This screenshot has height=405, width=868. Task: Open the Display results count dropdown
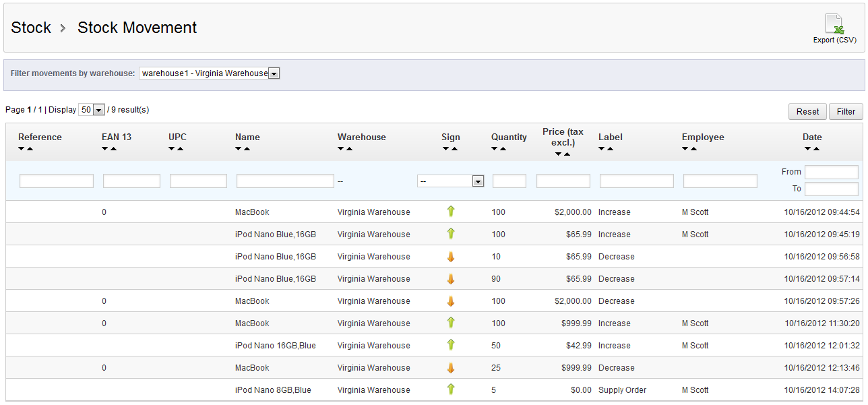[92, 110]
